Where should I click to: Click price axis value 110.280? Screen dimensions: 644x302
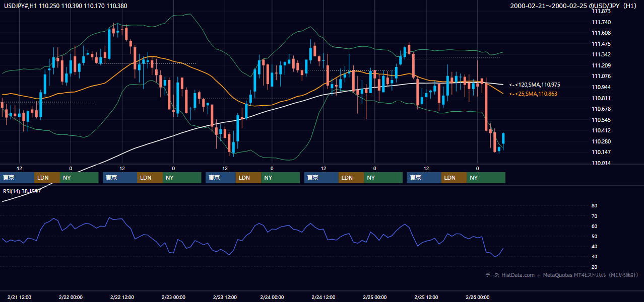click(601, 141)
